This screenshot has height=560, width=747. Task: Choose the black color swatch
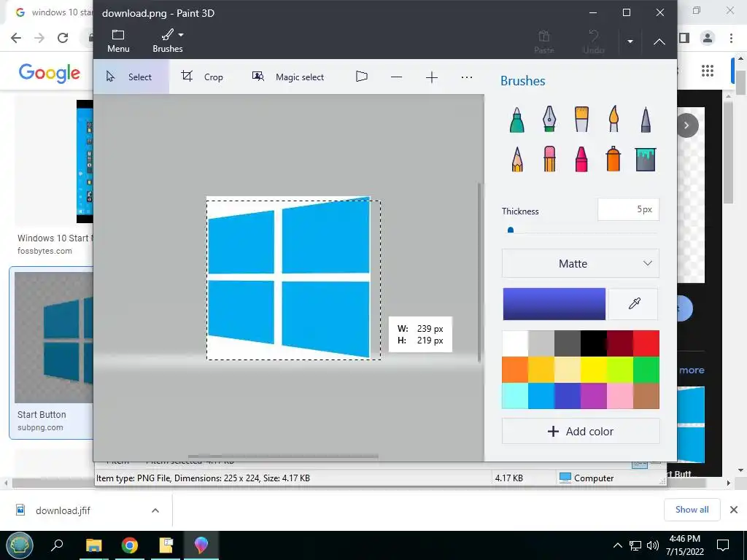click(x=594, y=343)
